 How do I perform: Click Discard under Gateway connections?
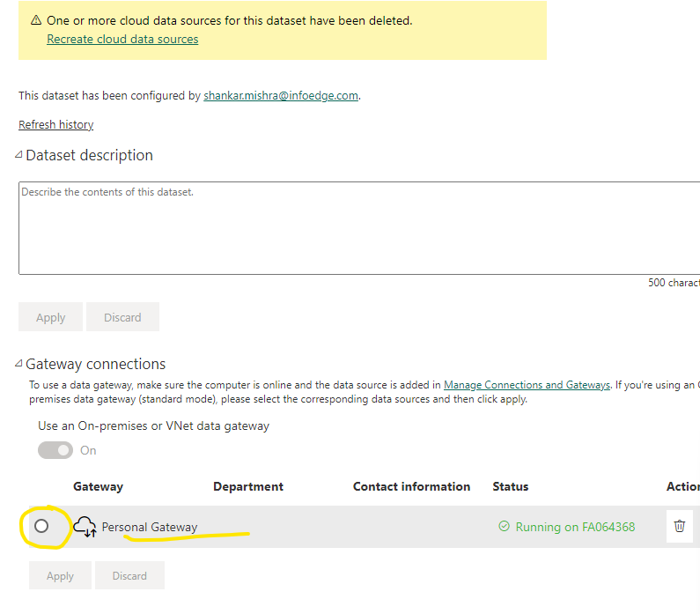[129, 575]
